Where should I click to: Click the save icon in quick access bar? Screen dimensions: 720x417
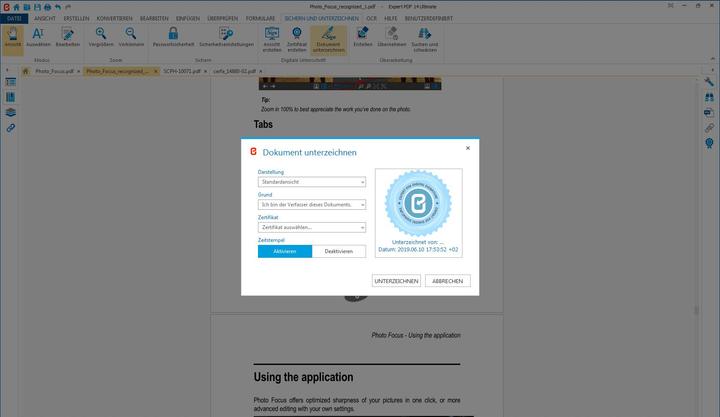(x=37, y=7)
